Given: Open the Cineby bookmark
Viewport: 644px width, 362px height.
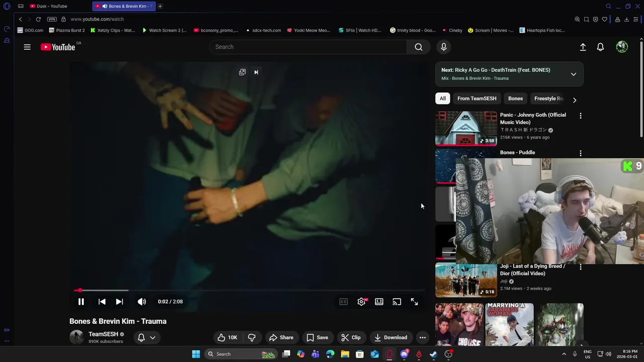Looking at the screenshot, I should point(452,30).
